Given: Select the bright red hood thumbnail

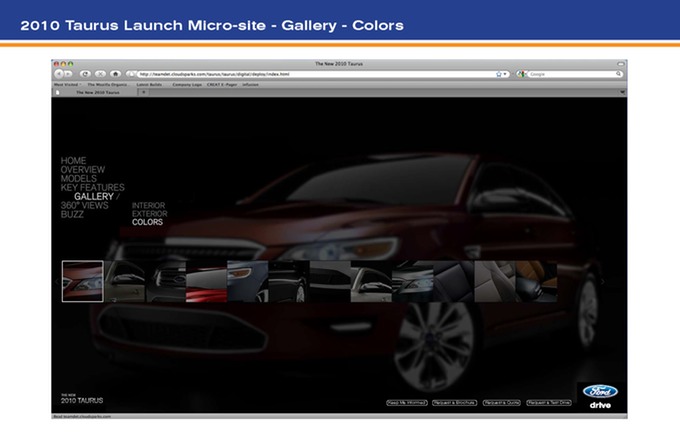Looking at the screenshot, I should 206,281.
